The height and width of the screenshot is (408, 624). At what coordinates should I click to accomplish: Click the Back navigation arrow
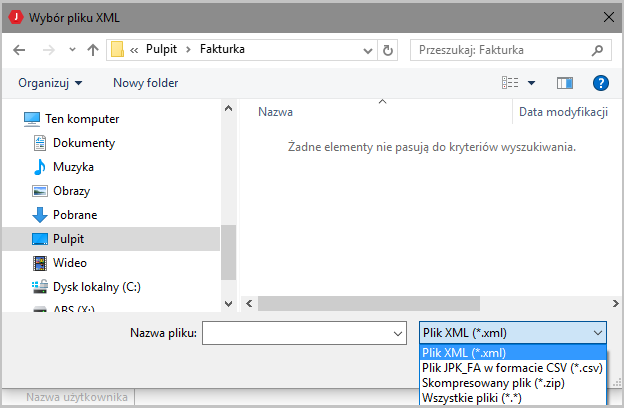click(x=19, y=48)
